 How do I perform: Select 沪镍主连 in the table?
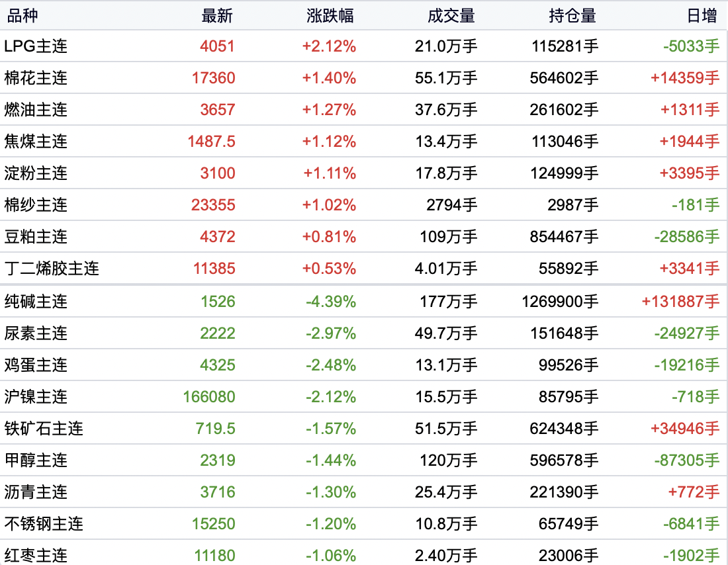pos(36,397)
